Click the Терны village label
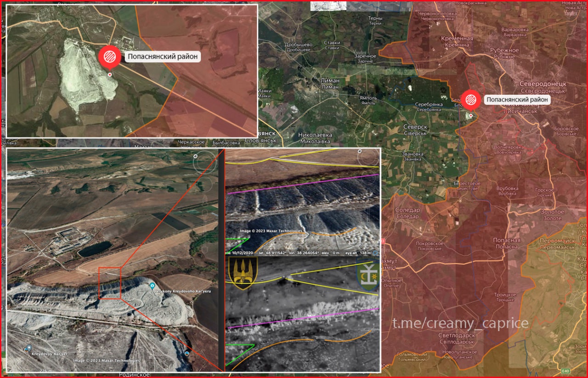 pyautogui.click(x=375, y=18)
